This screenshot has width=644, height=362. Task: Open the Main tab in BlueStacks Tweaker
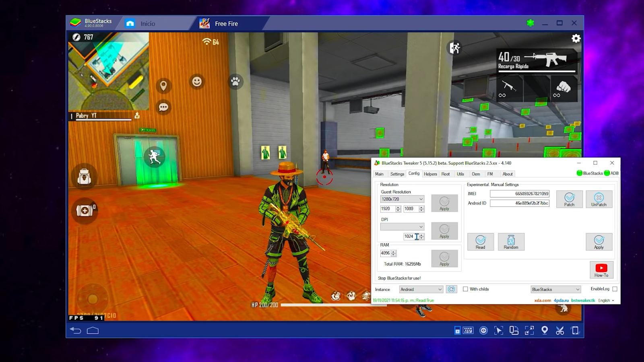tap(379, 174)
